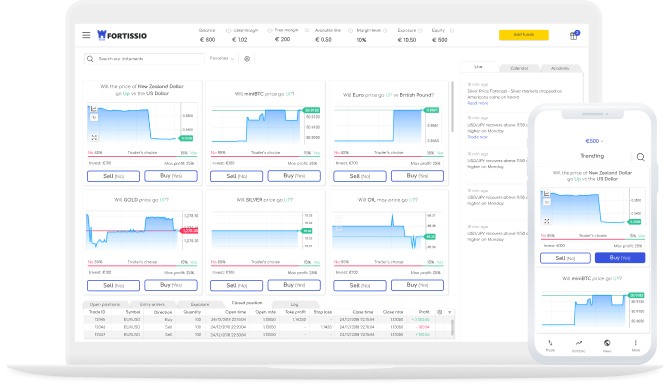Viewport: 669px width, 386px height.
Task: Open the instrument settings gear icon
Action: (247, 59)
